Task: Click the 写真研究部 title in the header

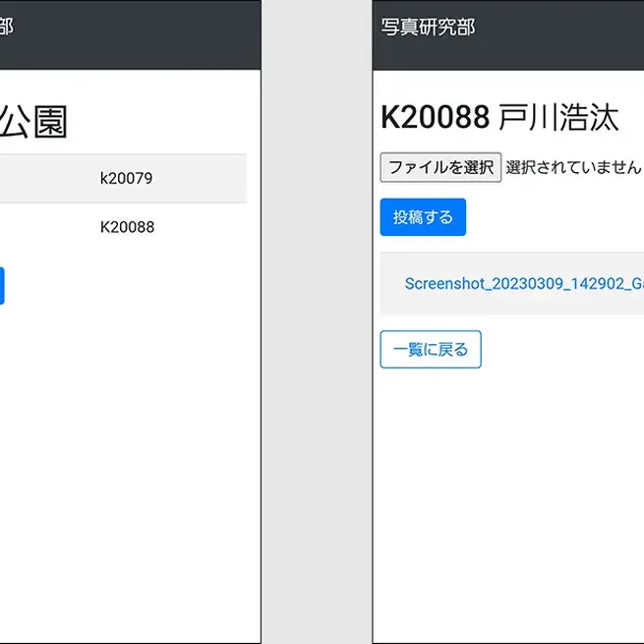Action: 428,28
